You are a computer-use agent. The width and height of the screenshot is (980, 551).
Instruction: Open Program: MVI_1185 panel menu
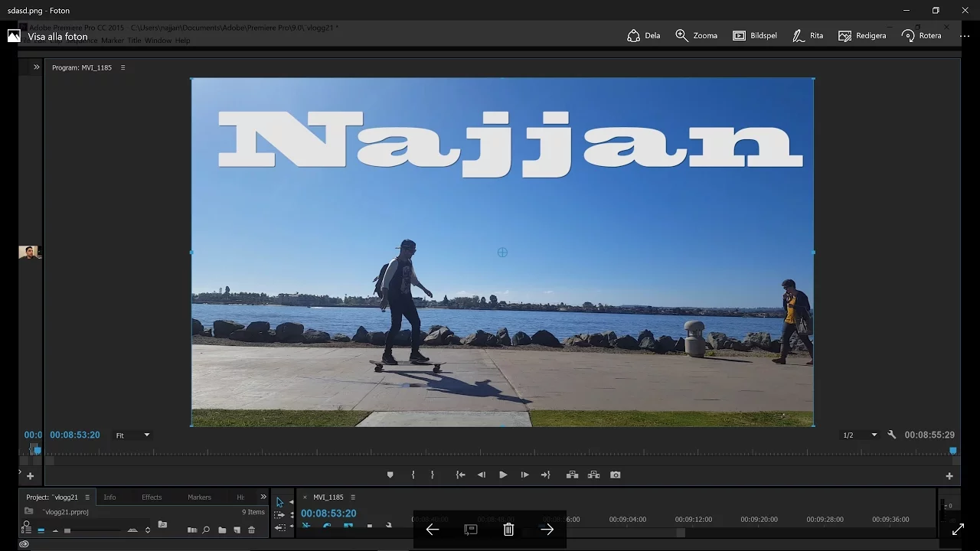point(122,67)
